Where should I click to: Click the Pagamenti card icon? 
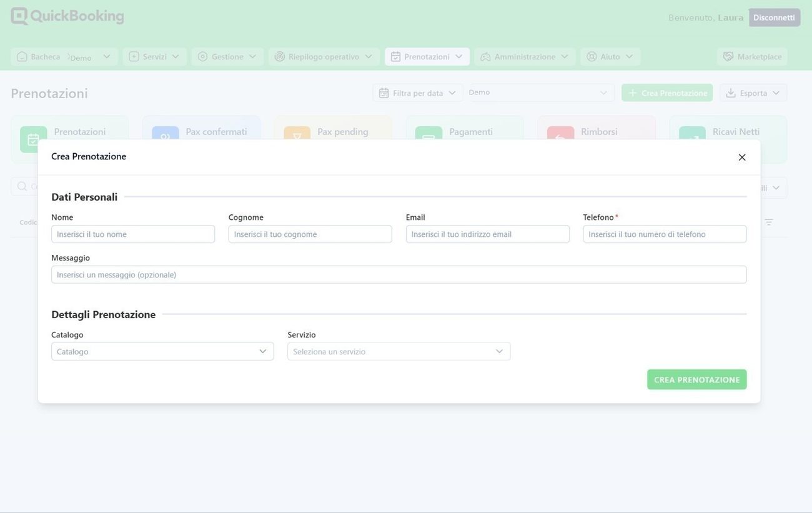click(428, 133)
